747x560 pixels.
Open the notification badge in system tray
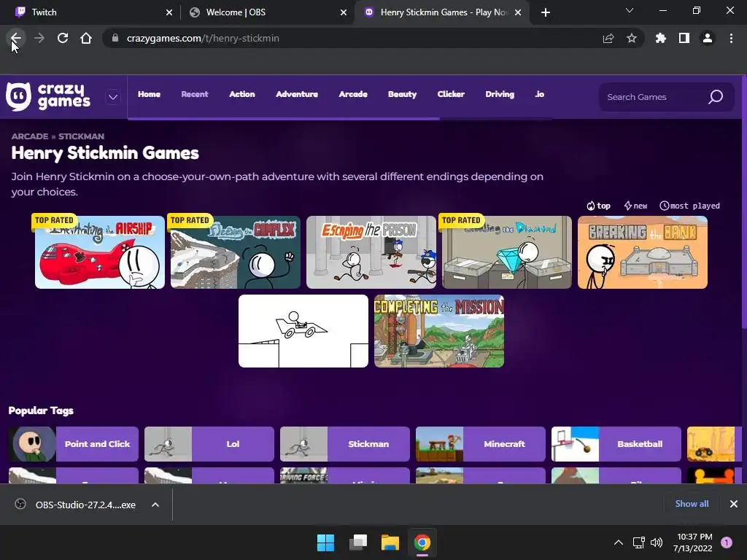pos(727,542)
